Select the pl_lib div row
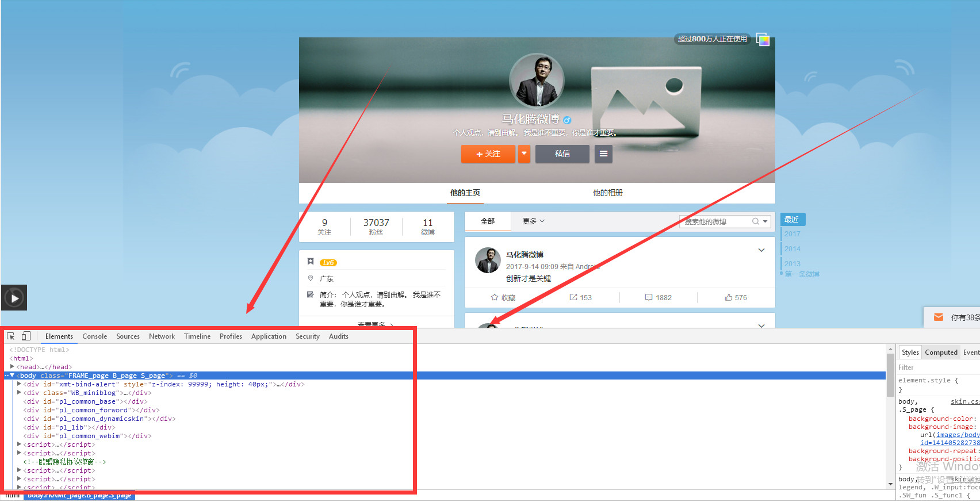The height and width of the screenshot is (502, 980). tap(69, 427)
